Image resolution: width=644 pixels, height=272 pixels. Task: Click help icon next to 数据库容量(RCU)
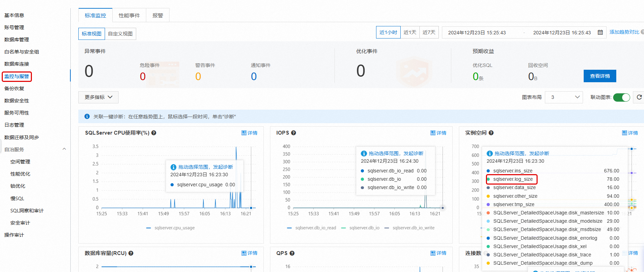131,253
